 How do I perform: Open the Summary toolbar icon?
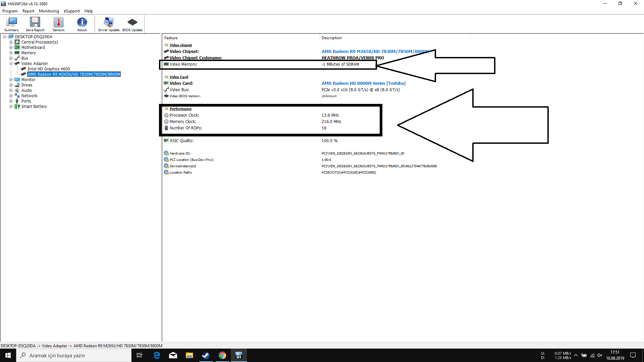tap(11, 24)
